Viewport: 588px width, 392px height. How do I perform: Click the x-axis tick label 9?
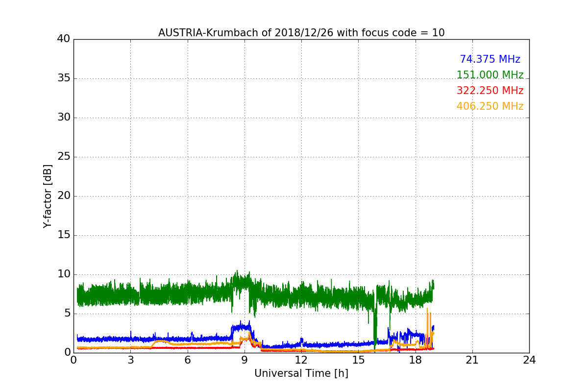245,360
